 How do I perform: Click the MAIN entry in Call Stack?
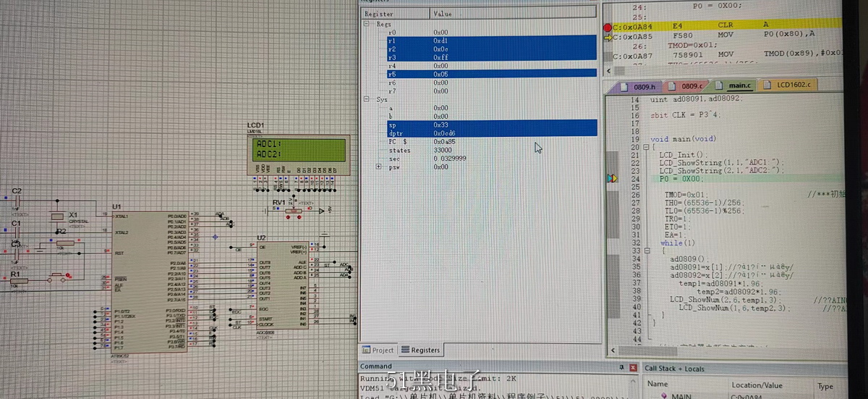[x=681, y=395]
